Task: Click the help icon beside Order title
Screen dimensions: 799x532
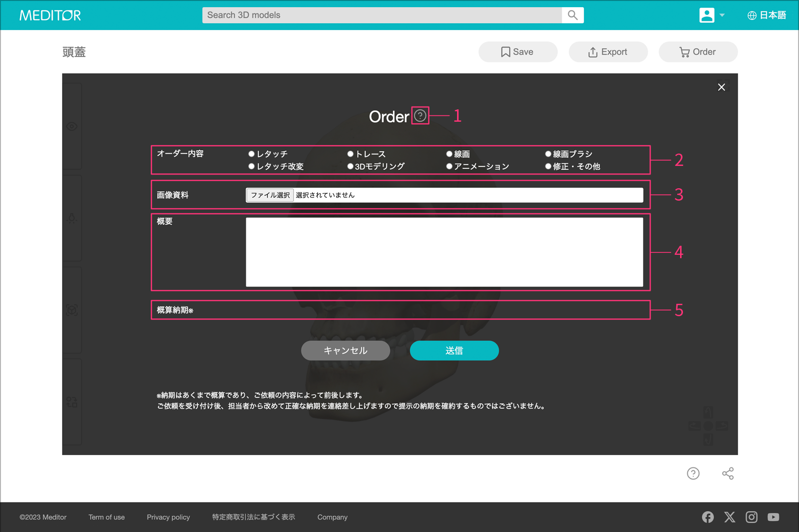Action: pos(420,116)
